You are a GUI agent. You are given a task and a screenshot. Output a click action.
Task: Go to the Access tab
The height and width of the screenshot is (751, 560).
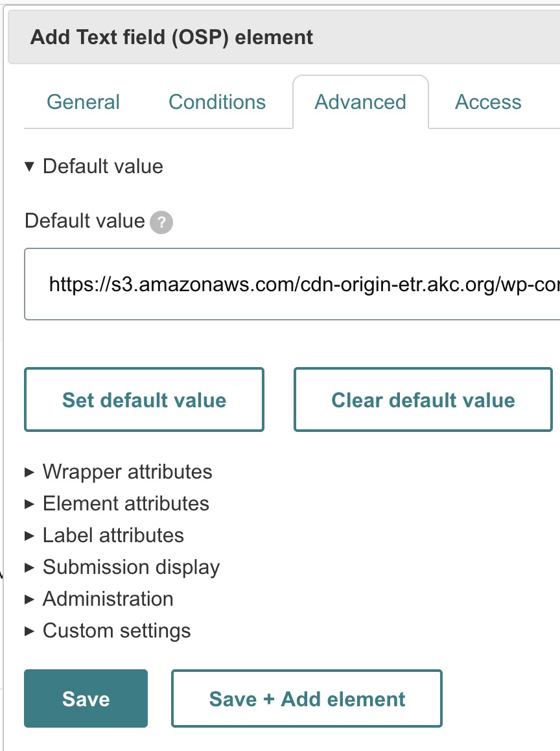pyautogui.click(x=488, y=102)
